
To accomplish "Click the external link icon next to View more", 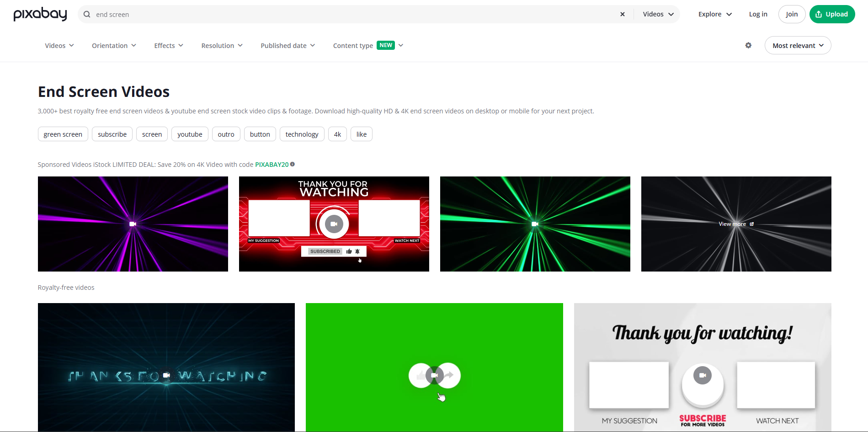I will pyautogui.click(x=752, y=224).
